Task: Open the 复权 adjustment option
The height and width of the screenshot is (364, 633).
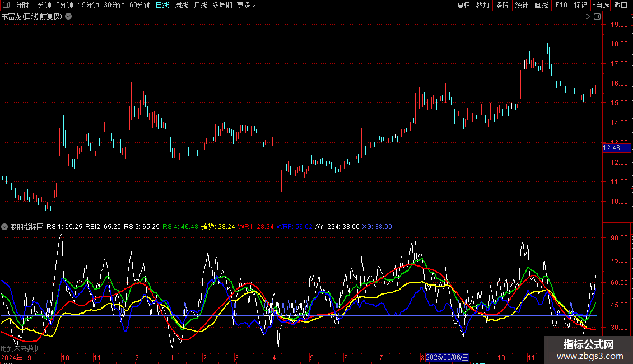Action: point(463,5)
